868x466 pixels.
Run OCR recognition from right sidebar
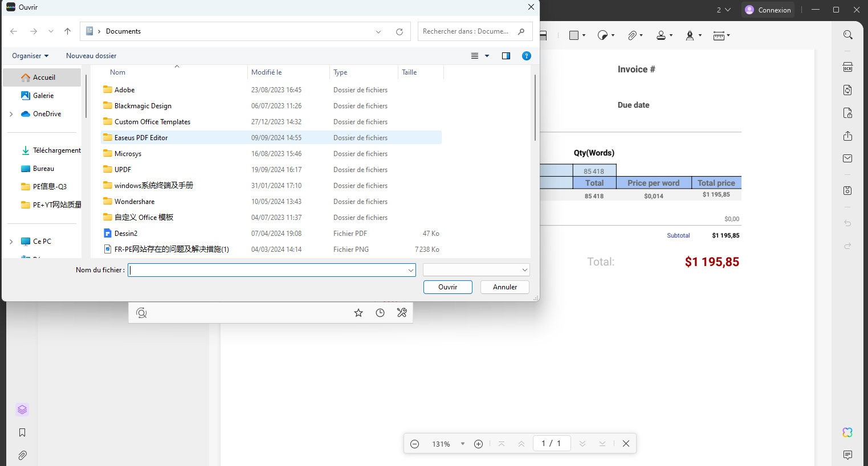tap(848, 67)
